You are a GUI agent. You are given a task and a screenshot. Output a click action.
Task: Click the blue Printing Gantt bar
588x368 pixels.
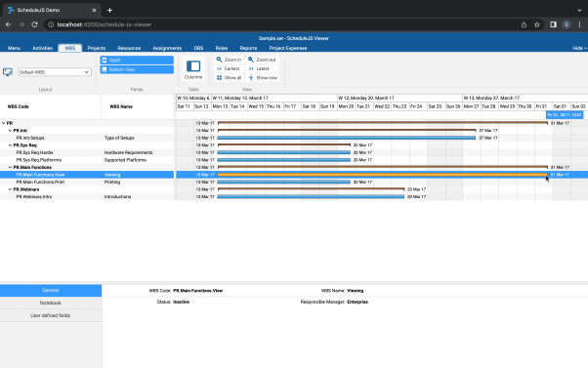click(283, 183)
